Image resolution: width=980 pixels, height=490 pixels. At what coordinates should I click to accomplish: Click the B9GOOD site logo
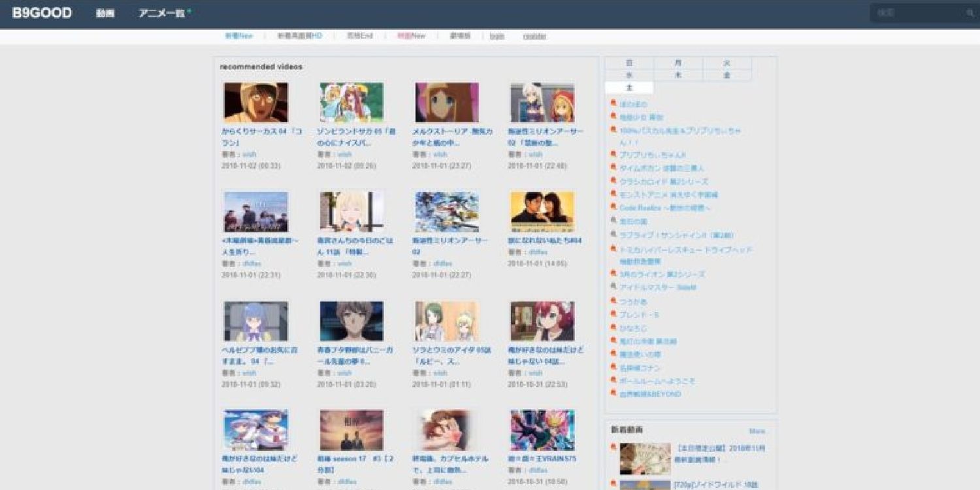click(x=42, y=13)
